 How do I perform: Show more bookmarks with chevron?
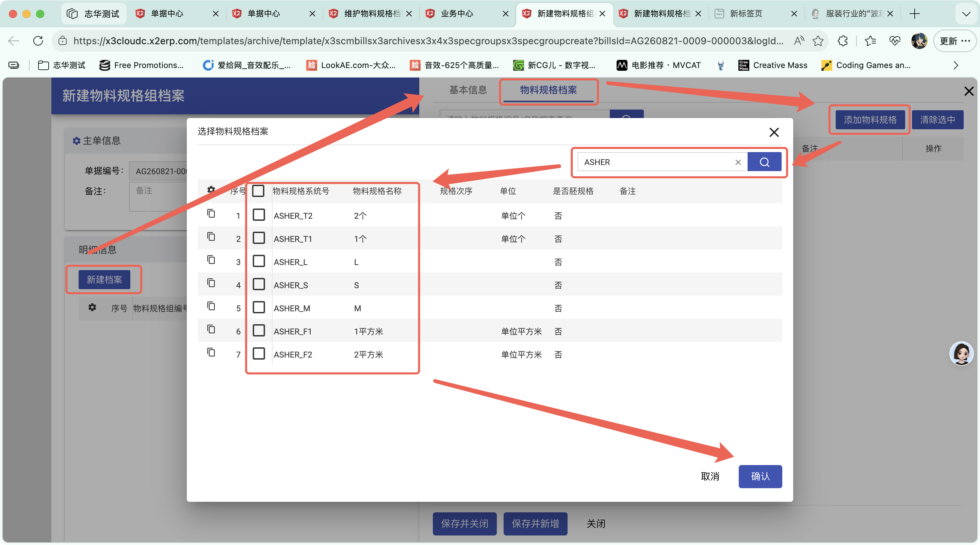(x=955, y=65)
